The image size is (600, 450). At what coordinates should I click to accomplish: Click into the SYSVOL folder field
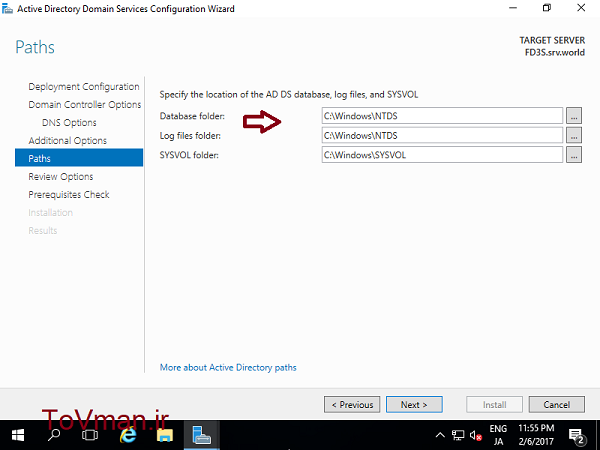click(442, 155)
